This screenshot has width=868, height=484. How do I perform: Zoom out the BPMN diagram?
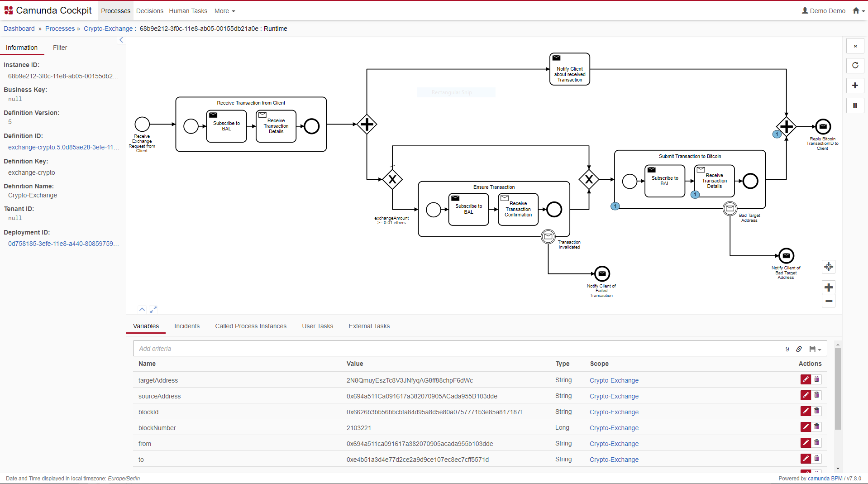829,301
